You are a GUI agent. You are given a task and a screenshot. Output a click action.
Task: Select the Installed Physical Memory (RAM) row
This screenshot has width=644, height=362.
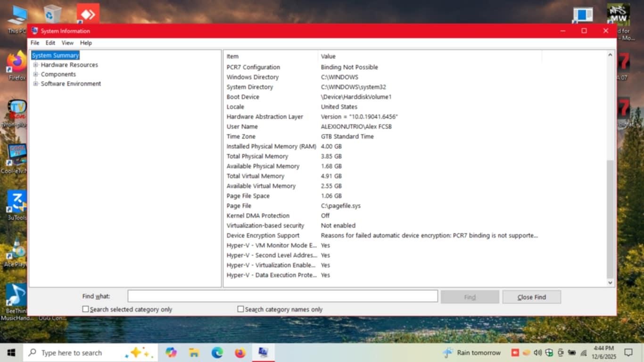(271, 147)
